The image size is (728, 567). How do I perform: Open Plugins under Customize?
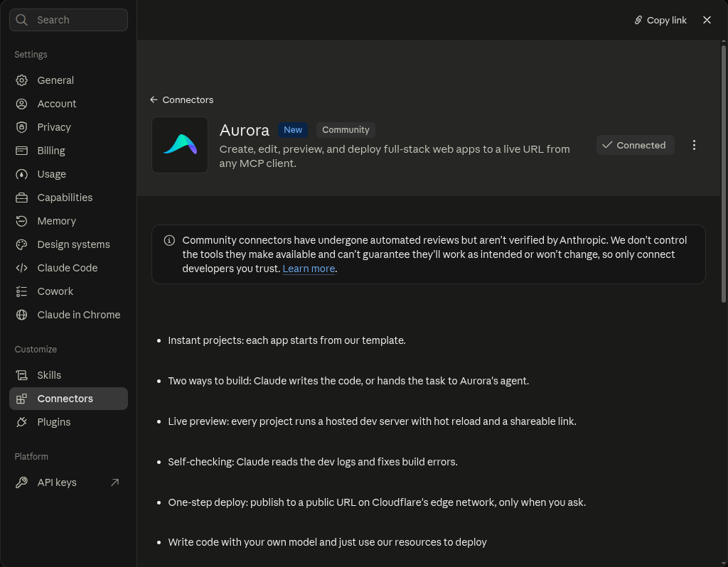coord(68,422)
